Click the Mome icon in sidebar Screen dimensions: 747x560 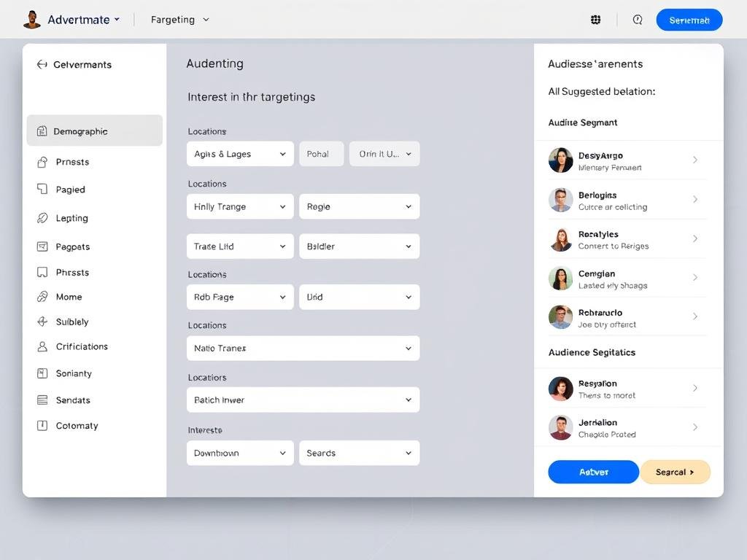click(x=42, y=297)
